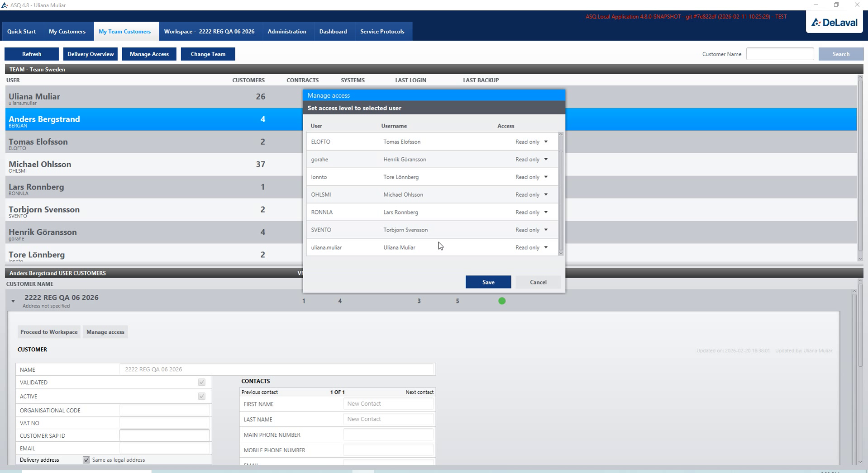Open access dropdown for Michael Ohlsson

pos(532,194)
